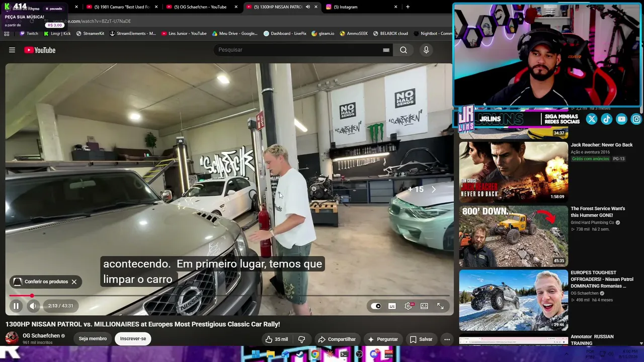Open the Jack Reacher: Never Go Back thumbnail
This screenshot has height=362, width=644.
[513, 172]
